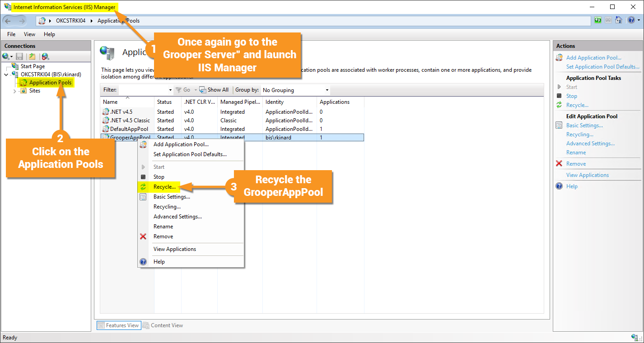
Task: Choose Advanced Settings... in the context menu
Action: point(191,217)
